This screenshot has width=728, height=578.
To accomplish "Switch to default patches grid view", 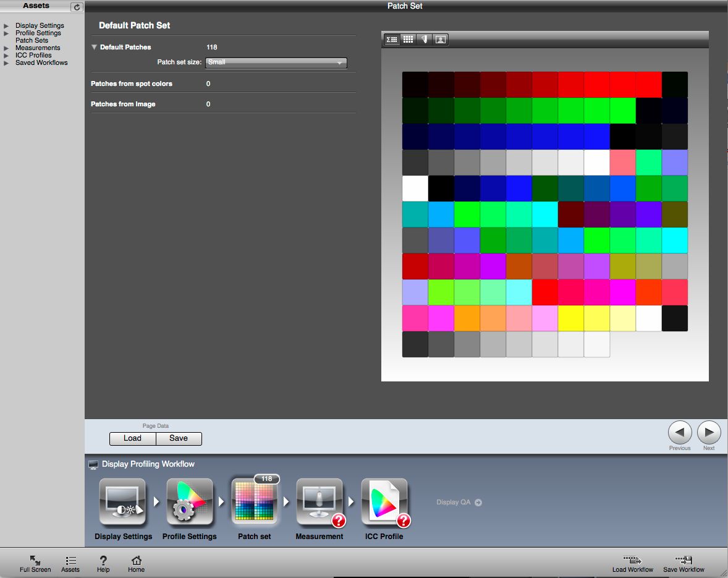I will click(x=408, y=40).
